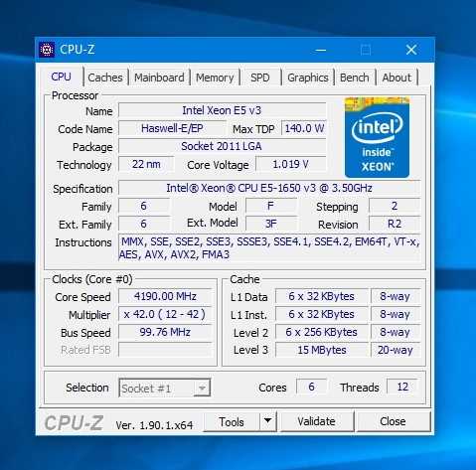Screen dimensions: 476x470
Task: Click the Validate button
Action: [317, 421]
